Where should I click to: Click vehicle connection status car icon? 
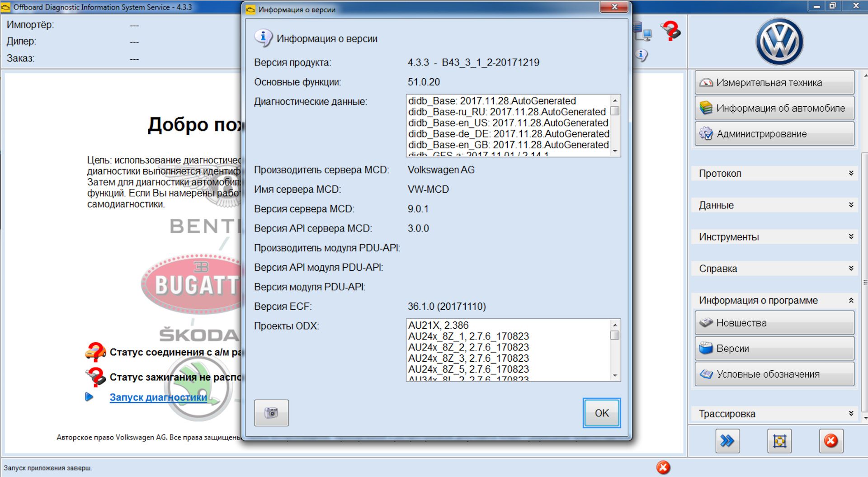pyautogui.click(x=95, y=352)
